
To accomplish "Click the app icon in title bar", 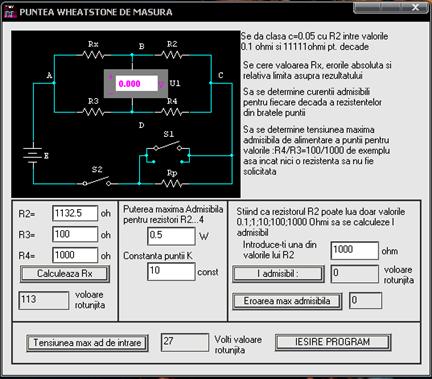I will (x=10, y=12).
